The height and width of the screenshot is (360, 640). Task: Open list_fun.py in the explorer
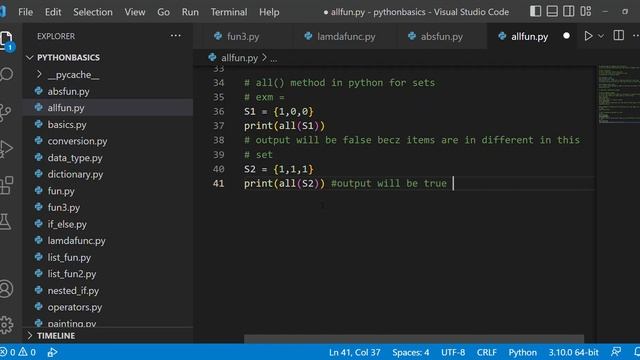[x=69, y=258]
